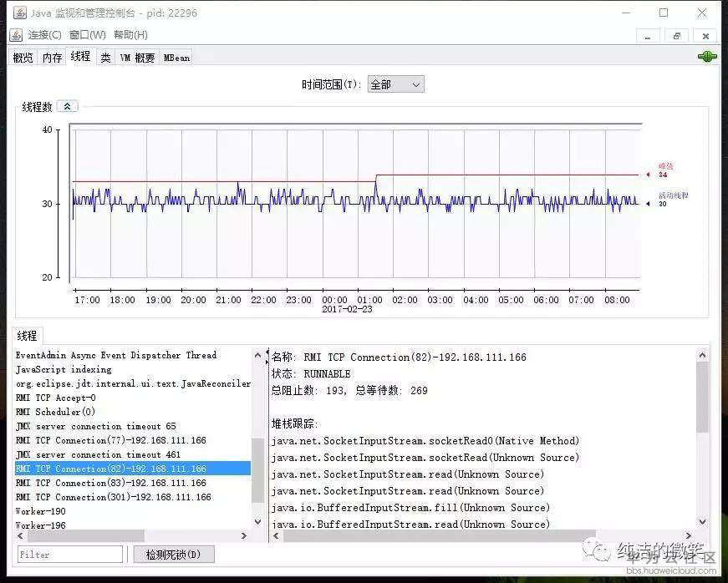
Task: Click the stack trace horizontal scrollbar thumb
Action: (x=439, y=535)
